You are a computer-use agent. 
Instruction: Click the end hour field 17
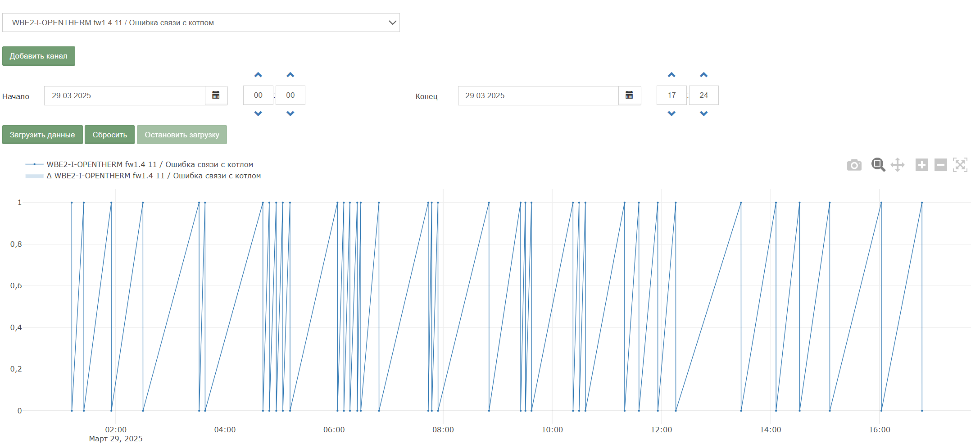671,95
